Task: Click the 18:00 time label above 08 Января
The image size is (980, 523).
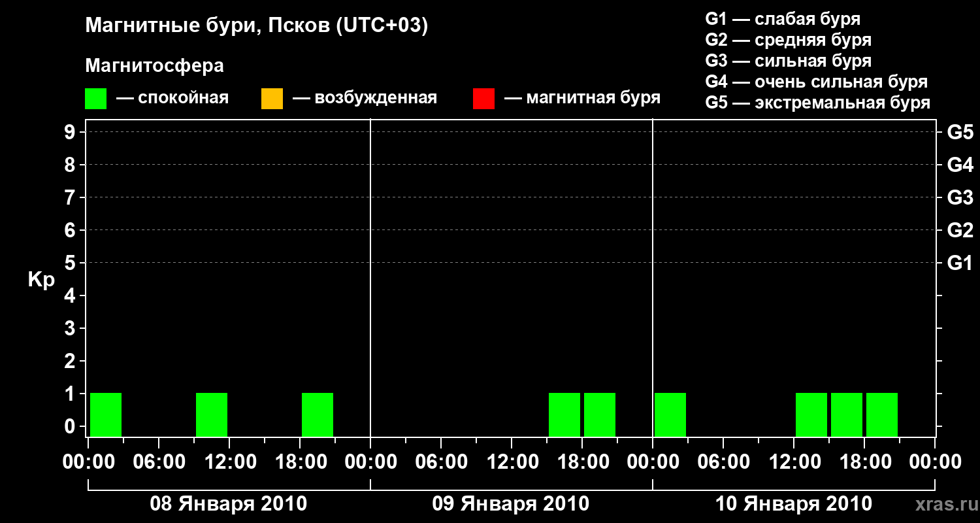Action: (300, 462)
